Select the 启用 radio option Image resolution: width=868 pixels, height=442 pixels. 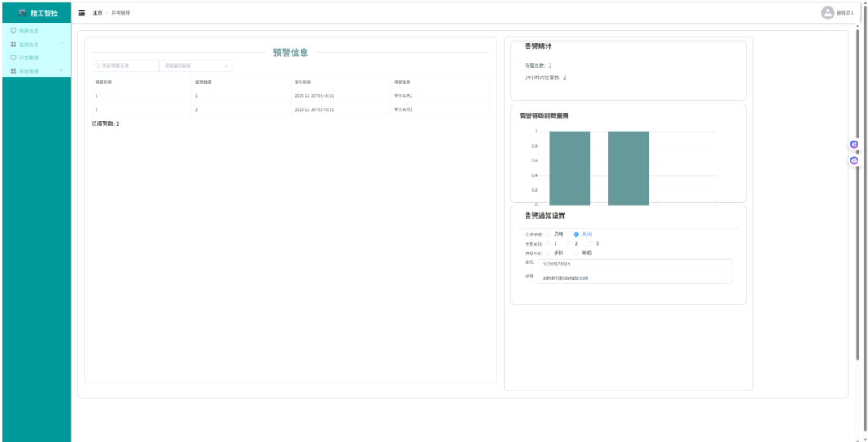pos(548,235)
